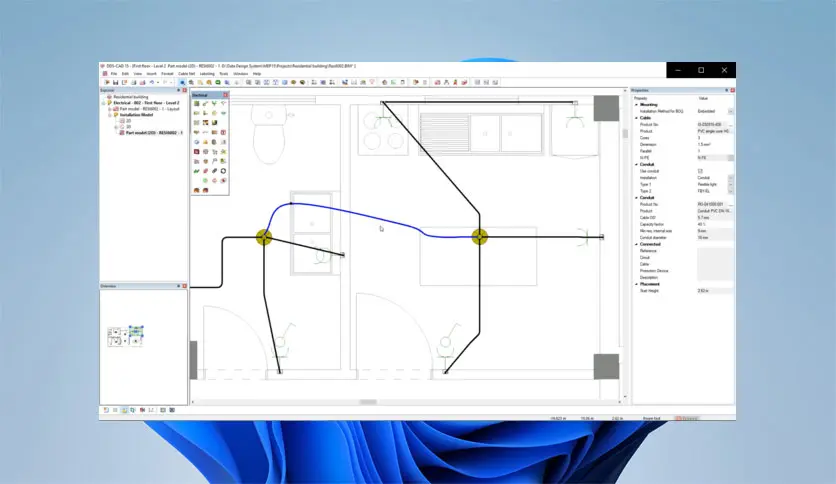
Task: Open the Undo history dropdown arrow
Action: tap(158, 83)
